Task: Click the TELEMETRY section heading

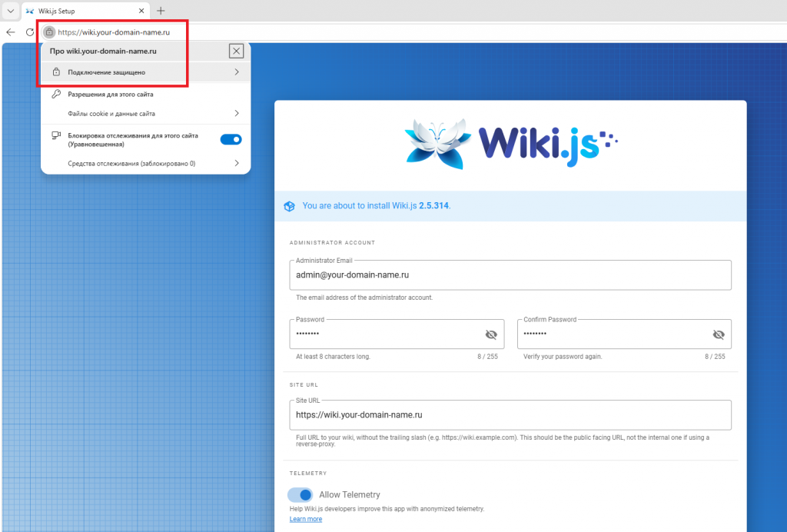Action: 308,474
